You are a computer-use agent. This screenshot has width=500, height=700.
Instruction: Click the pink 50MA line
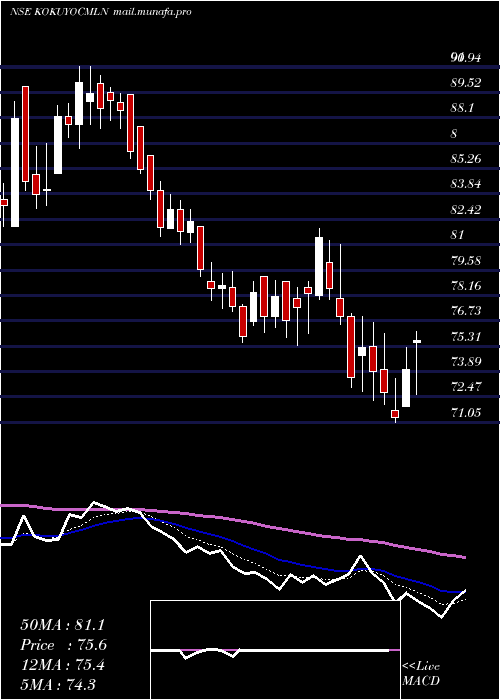pyautogui.click(x=232, y=520)
